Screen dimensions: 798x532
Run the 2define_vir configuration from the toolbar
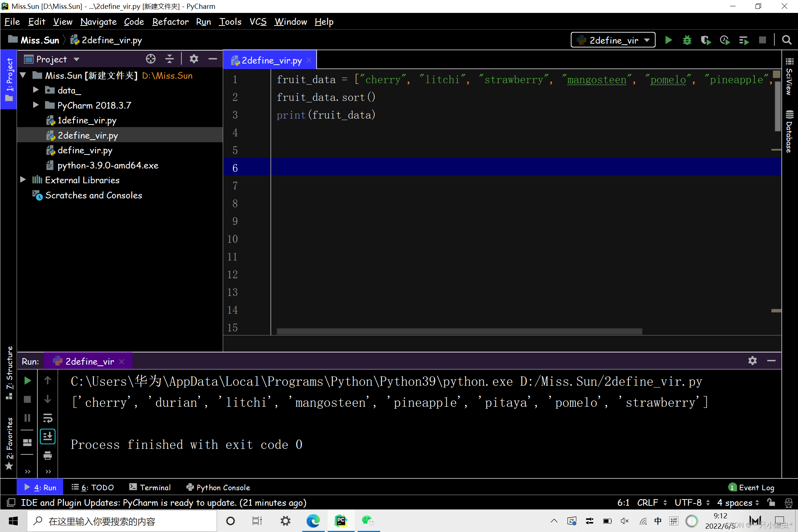(x=668, y=40)
